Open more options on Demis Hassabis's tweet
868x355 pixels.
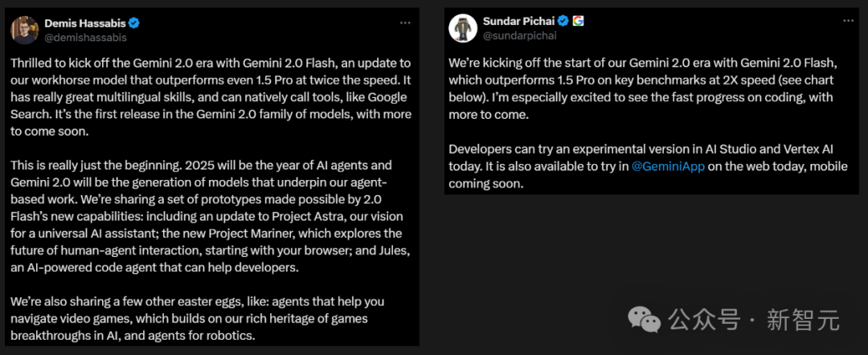405,22
